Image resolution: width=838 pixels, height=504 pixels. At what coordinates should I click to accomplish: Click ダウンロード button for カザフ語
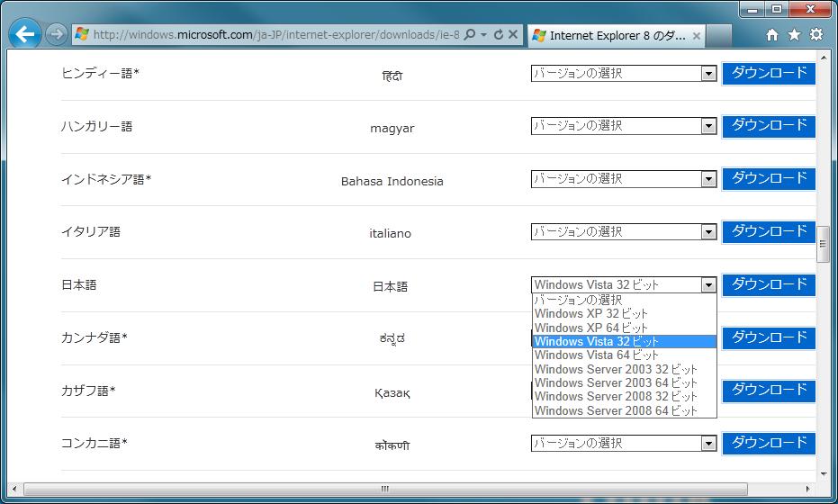(769, 391)
